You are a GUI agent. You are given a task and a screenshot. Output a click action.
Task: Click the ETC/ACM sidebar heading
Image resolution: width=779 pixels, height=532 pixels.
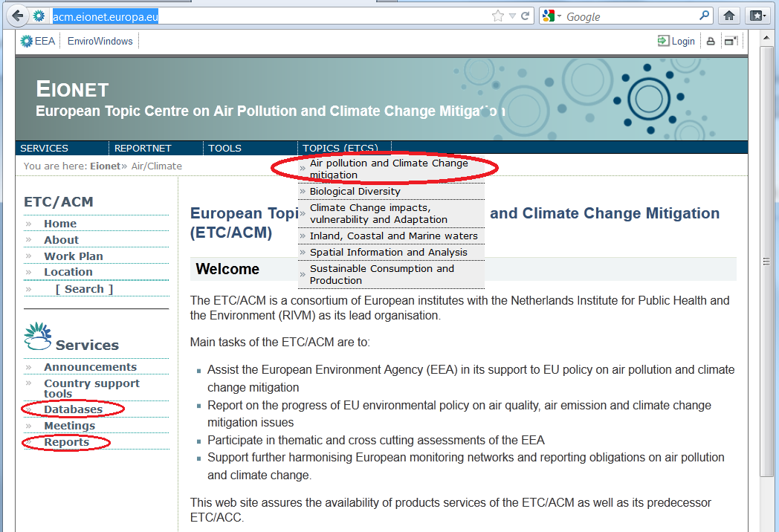click(x=59, y=201)
